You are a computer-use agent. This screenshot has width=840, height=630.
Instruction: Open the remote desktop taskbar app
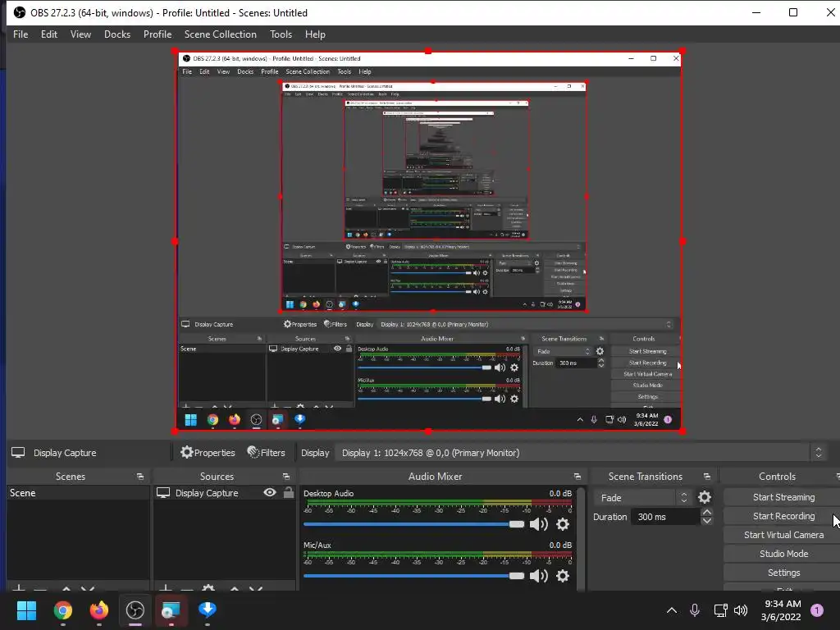[x=171, y=610]
